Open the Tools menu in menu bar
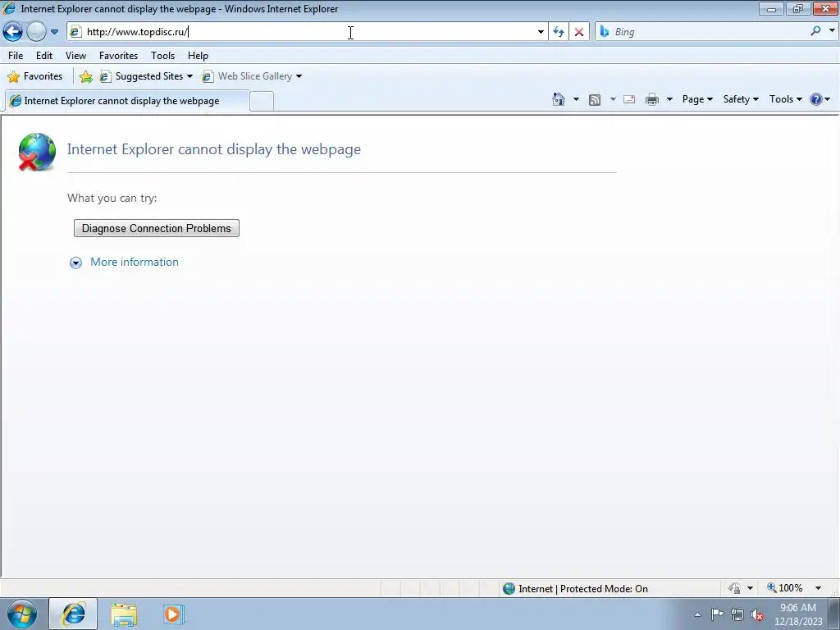Viewport: 840px width, 630px height. coord(163,56)
